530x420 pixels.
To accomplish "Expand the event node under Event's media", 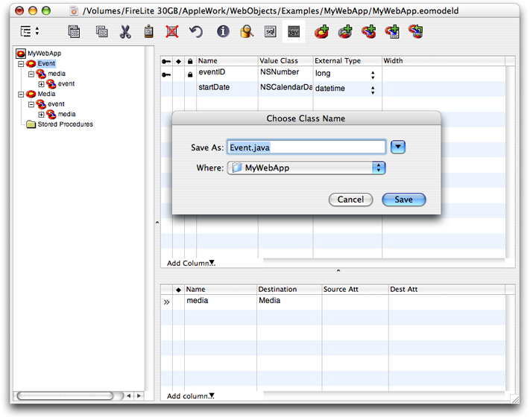I will pos(41,83).
